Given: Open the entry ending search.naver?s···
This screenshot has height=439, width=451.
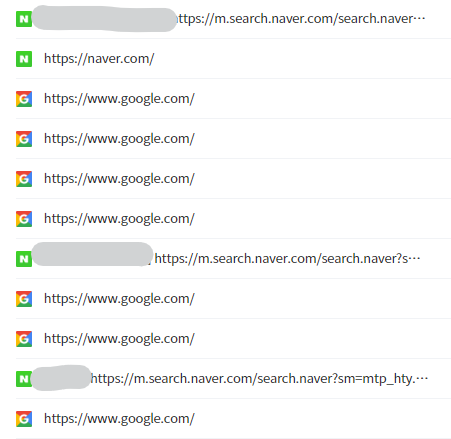Looking at the screenshot, I should point(287,259).
